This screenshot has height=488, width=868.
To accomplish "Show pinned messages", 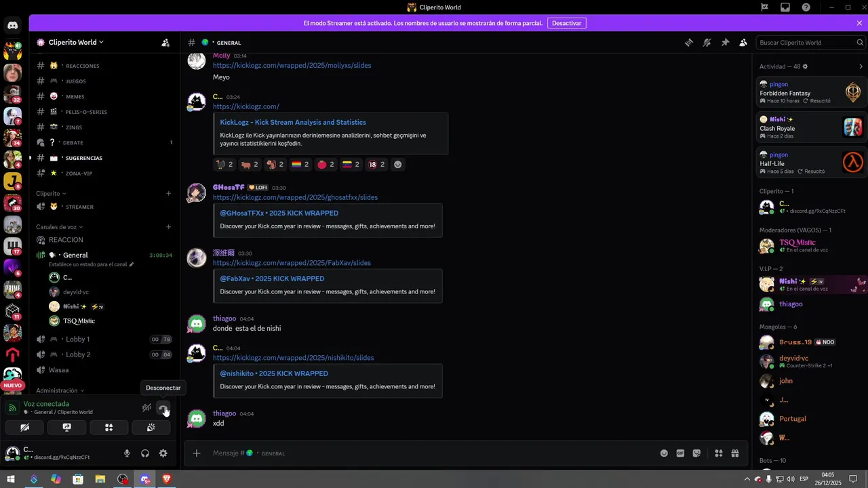I will (x=725, y=43).
